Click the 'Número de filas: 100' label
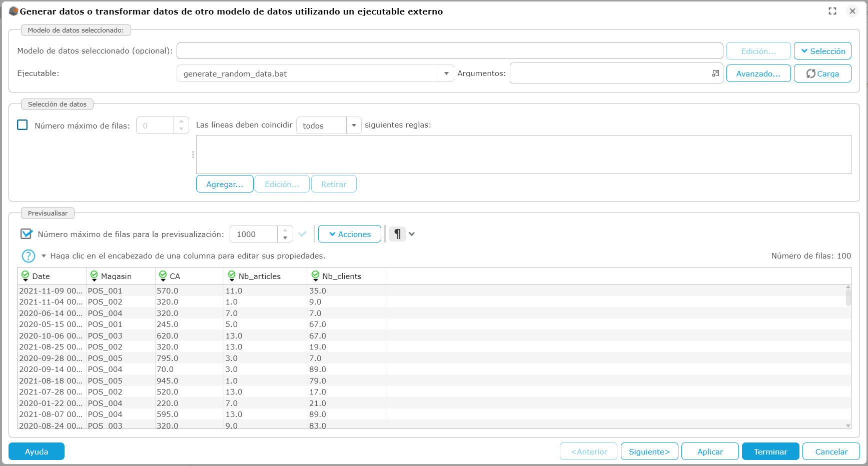 point(811,256)
